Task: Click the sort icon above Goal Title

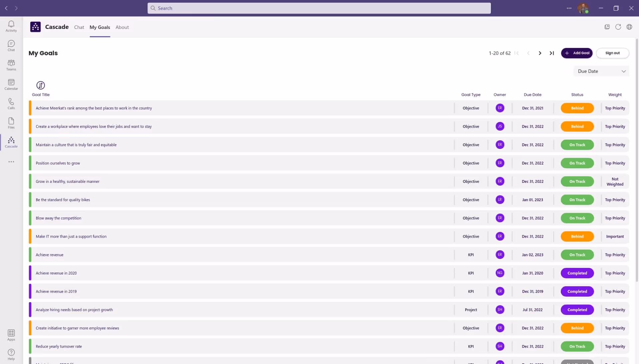Action: click(41, 85)
